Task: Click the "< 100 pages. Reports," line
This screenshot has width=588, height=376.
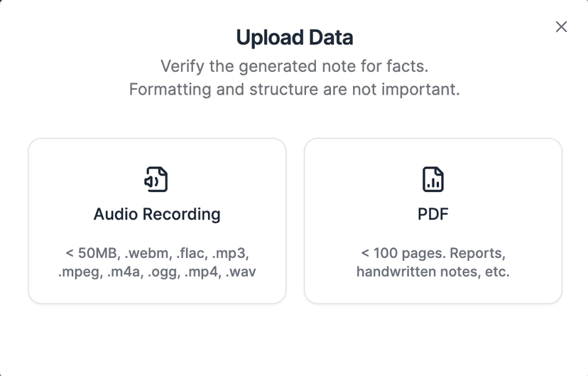Action: [x=433, y=253]
